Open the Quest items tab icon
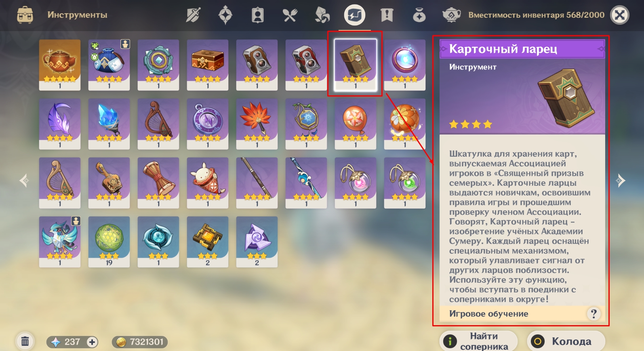644x351 pixels. click(x=387, y=15)
